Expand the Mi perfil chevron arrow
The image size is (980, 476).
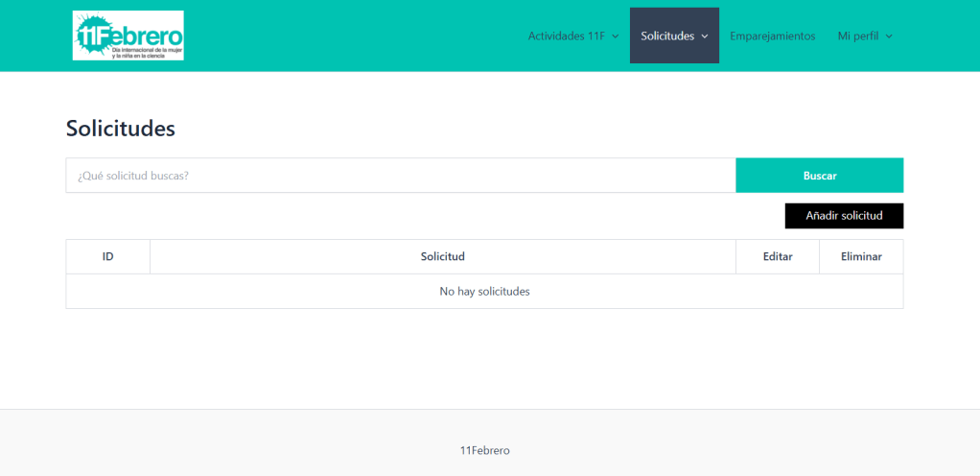click(x=889, y=36)
